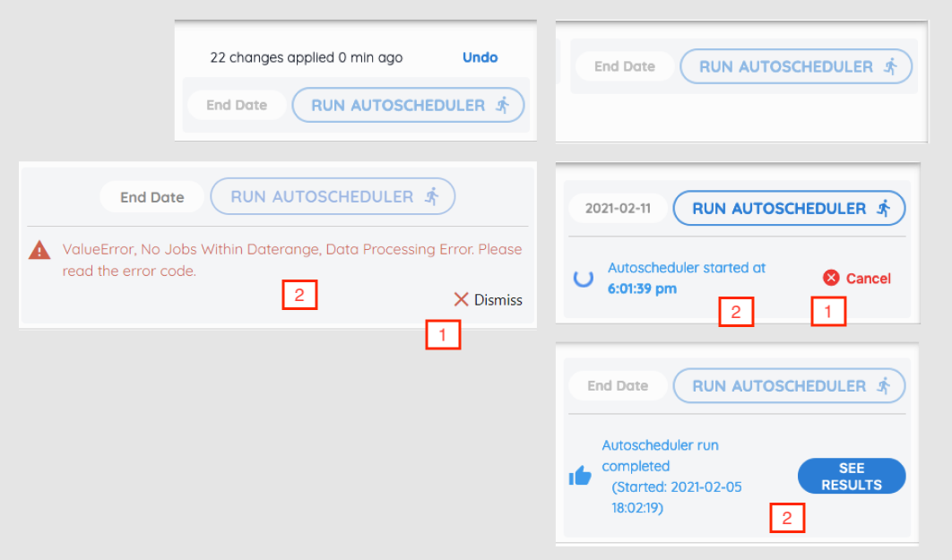Screen dimensions: 952x560
Task: Select End Date field above the run completed message
Action: pos(618,386)
